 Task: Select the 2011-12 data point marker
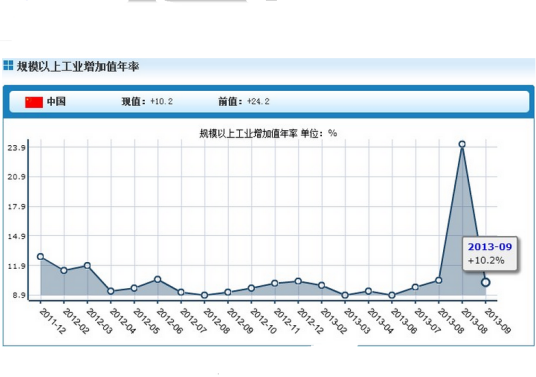(40, 257)
